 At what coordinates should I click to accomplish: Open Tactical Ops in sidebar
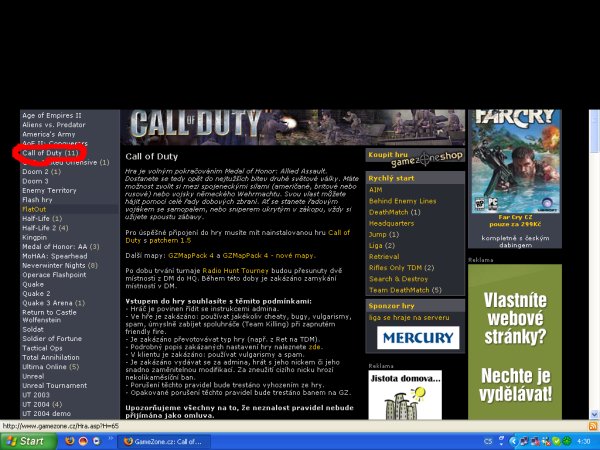coord(42,348)
